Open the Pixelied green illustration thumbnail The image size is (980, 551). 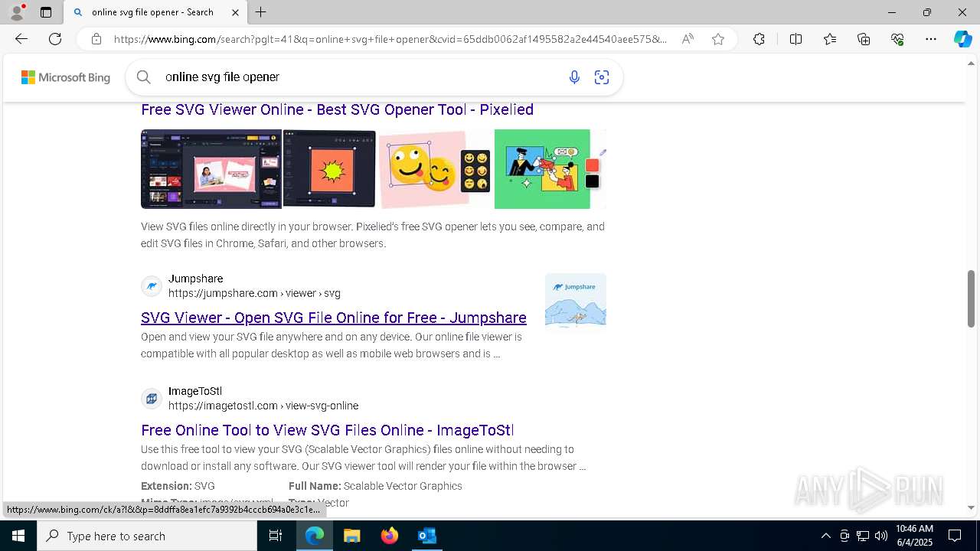click(550, 169)
